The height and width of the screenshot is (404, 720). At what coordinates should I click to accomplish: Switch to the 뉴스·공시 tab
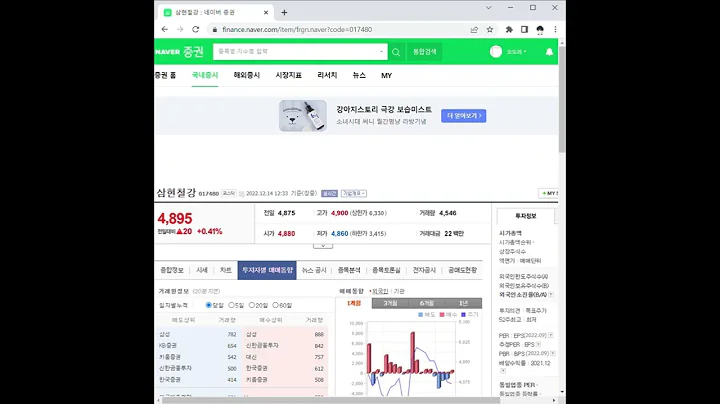(x=314, y=270)
